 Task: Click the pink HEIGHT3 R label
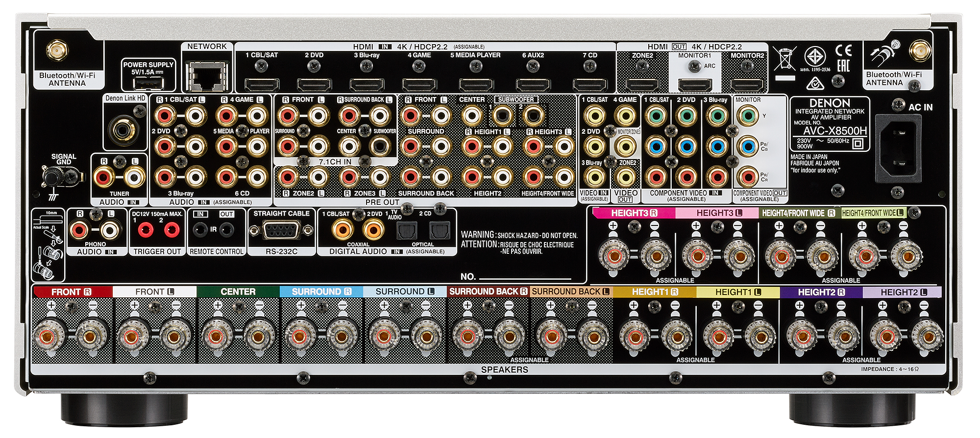coord(634,213)
